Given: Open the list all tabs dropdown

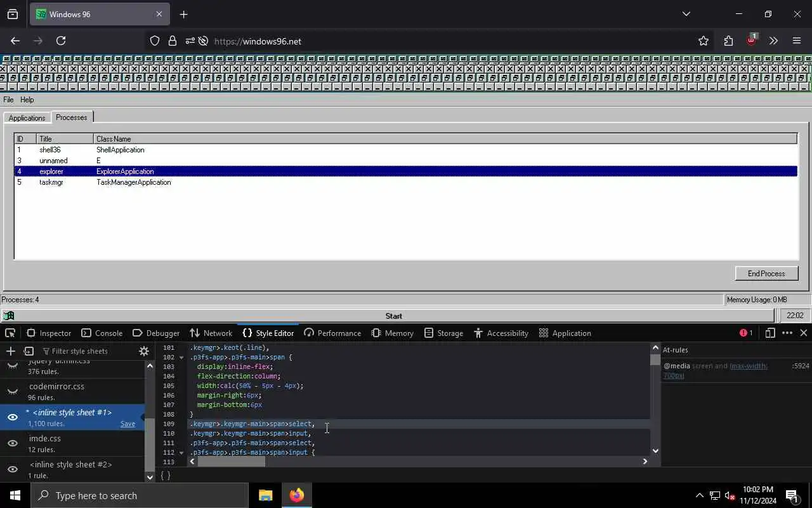Looking at the screenshot, I should coord(686,14).
